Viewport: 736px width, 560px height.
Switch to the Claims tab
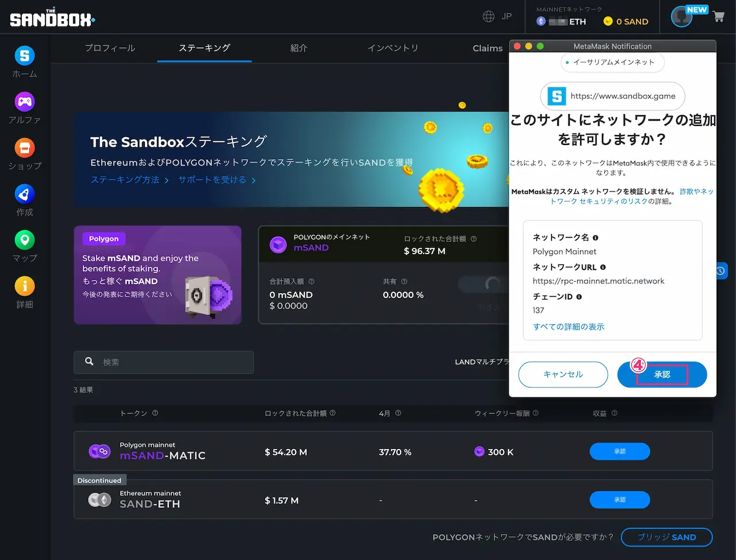click(488, 48)
